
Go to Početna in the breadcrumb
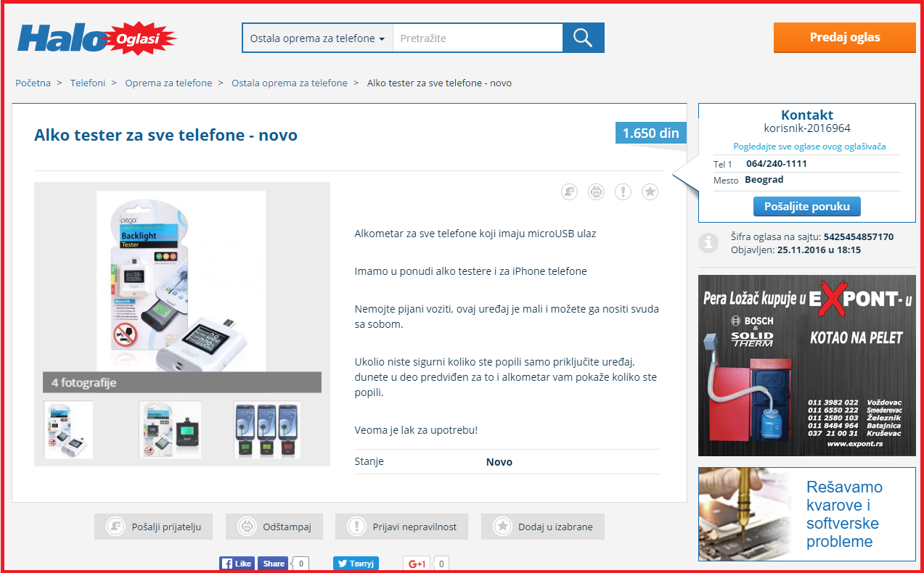point(33,83)
